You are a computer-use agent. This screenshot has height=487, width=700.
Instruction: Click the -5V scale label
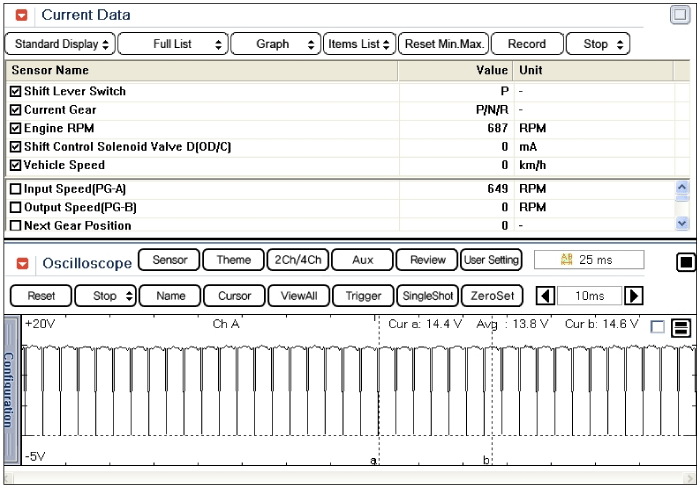pos(35,457)
